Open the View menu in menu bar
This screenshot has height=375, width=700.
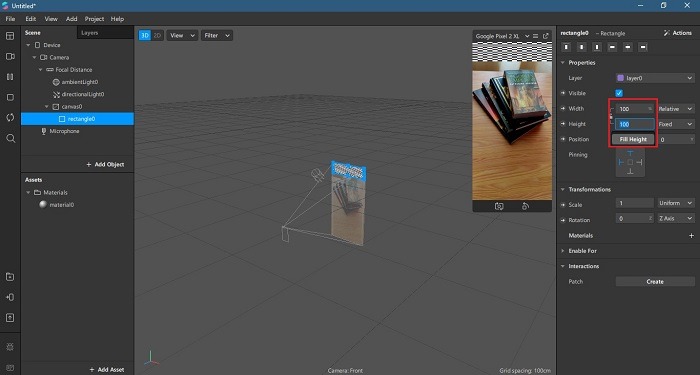51,19
